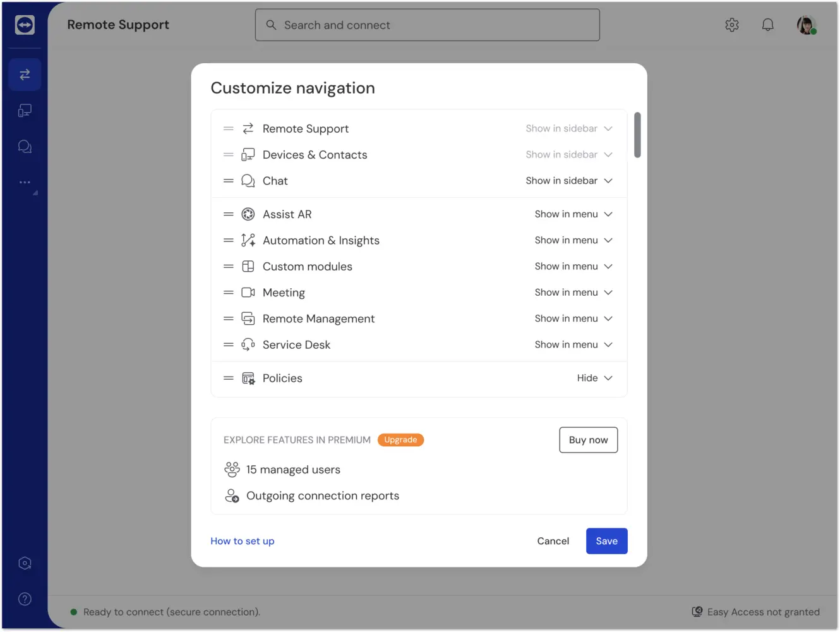Open the Policies Hide dropdown
The image size is (840, 632).
pos(594,378)
